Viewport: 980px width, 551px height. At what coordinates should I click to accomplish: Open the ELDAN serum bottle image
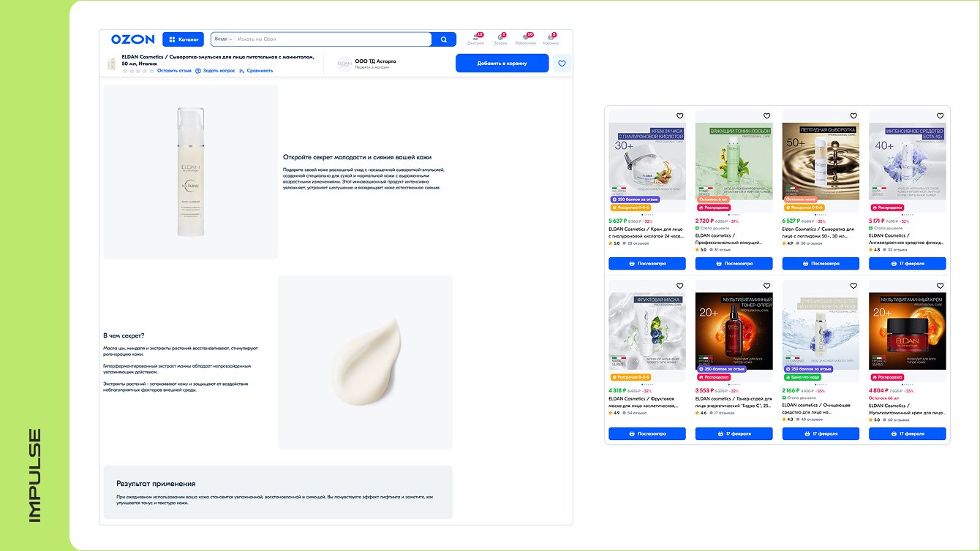(190, 172)
